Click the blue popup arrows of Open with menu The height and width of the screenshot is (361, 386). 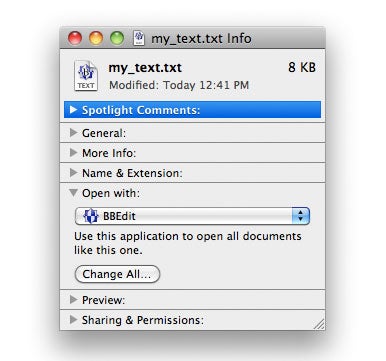[x=301, y=216]
